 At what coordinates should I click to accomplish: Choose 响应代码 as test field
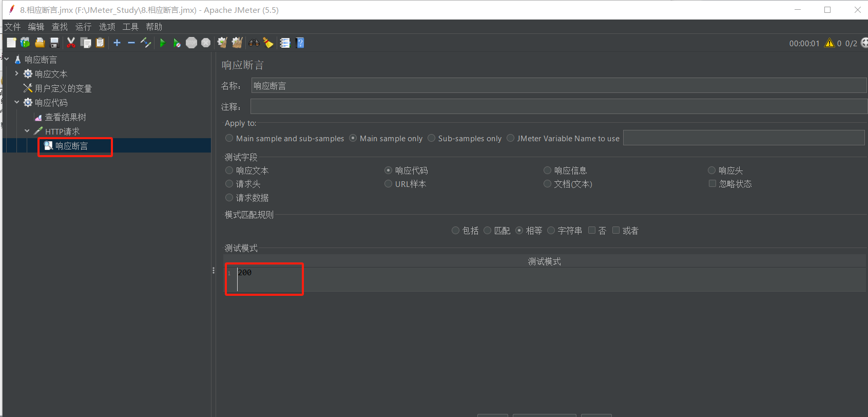click(389, 170)
